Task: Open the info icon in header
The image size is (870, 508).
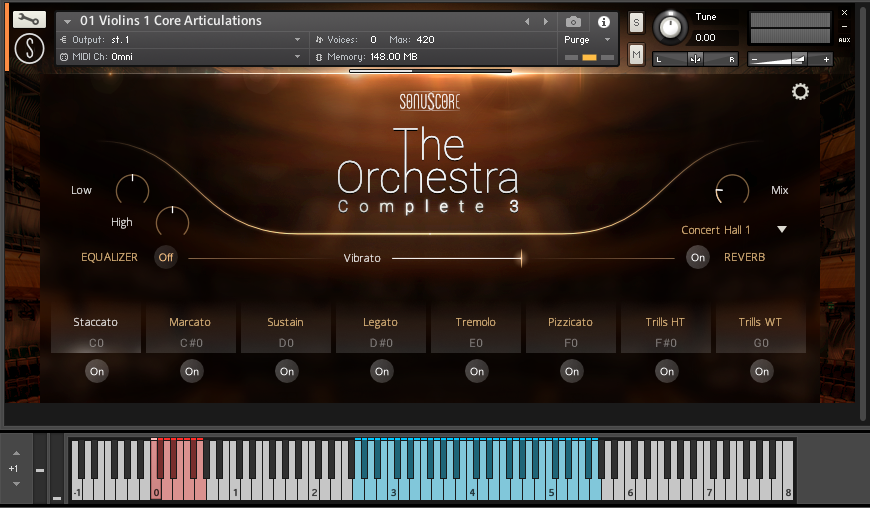Action: pos(604,22)
